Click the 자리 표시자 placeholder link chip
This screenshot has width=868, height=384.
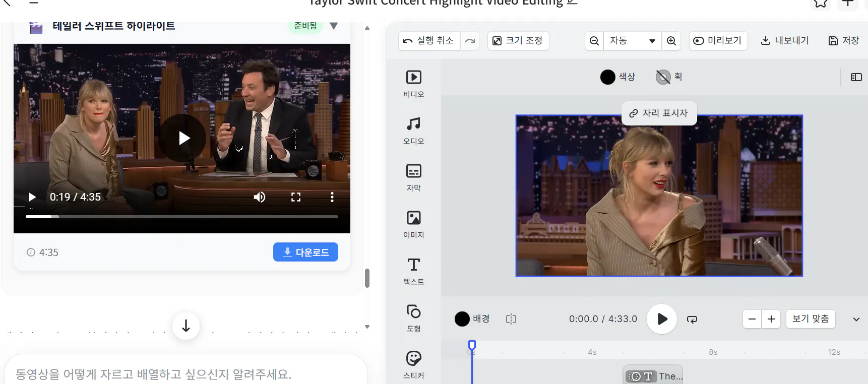point(659,113)
